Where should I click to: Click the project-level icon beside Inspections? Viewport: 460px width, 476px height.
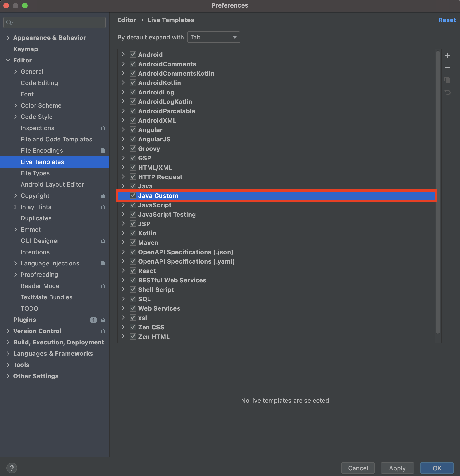103,128
